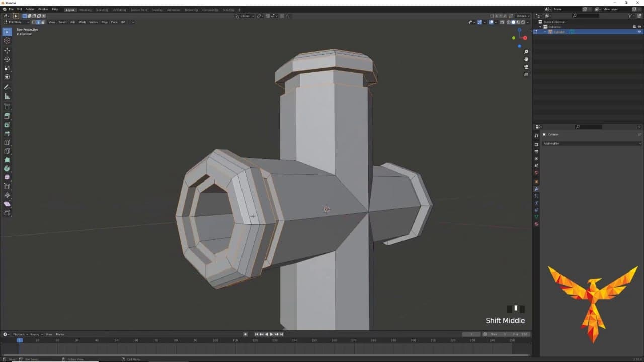
Task: Select the Cursor tool in left toolbar
Action: pyautogui.click(x=7, y=41)
